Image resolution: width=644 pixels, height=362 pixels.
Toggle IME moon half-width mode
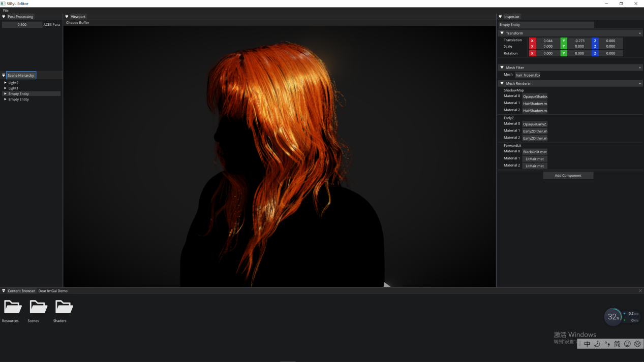[597, 344]
